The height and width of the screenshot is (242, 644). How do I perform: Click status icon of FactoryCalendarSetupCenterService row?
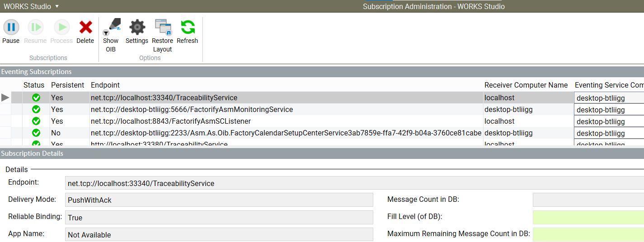pos(36,133)
